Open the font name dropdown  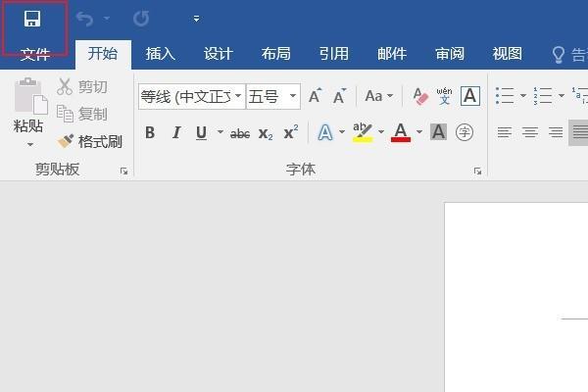(x=238, y=96)
